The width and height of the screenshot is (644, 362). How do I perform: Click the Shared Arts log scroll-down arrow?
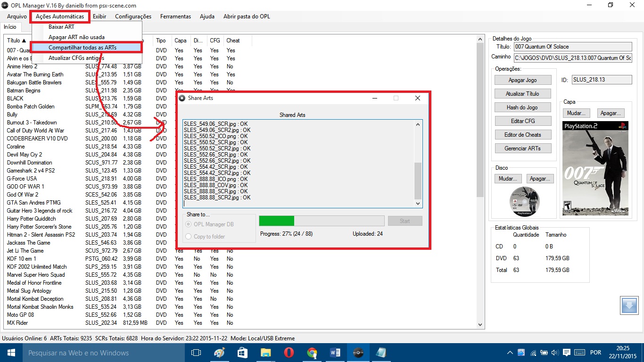418,203
